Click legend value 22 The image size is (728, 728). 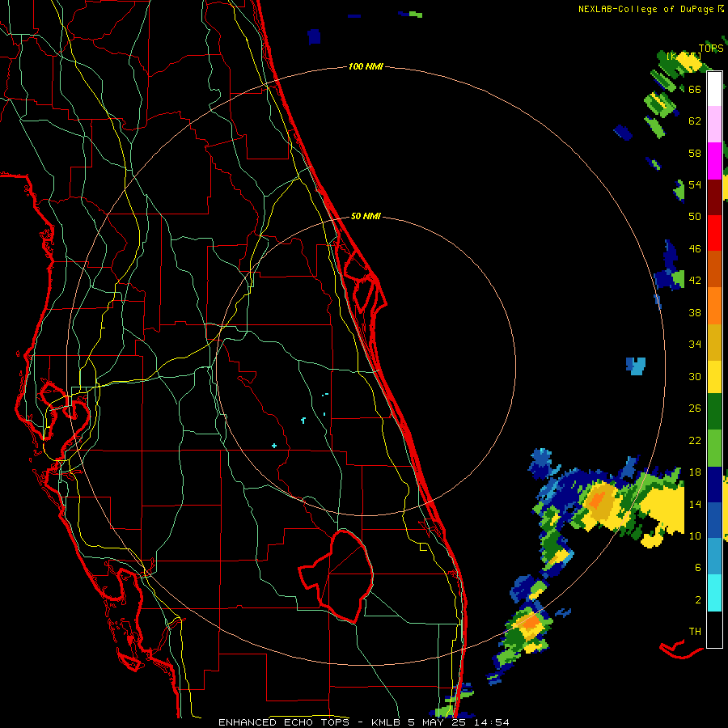[x=695, y=441]
